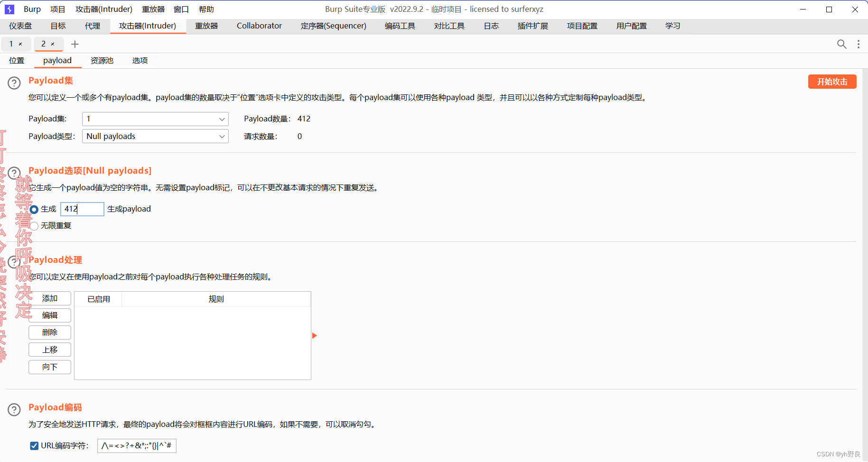Switch to the 目标 tab
Image resolution: width=868 pixels, height=462 pixels.
point(58,26)
